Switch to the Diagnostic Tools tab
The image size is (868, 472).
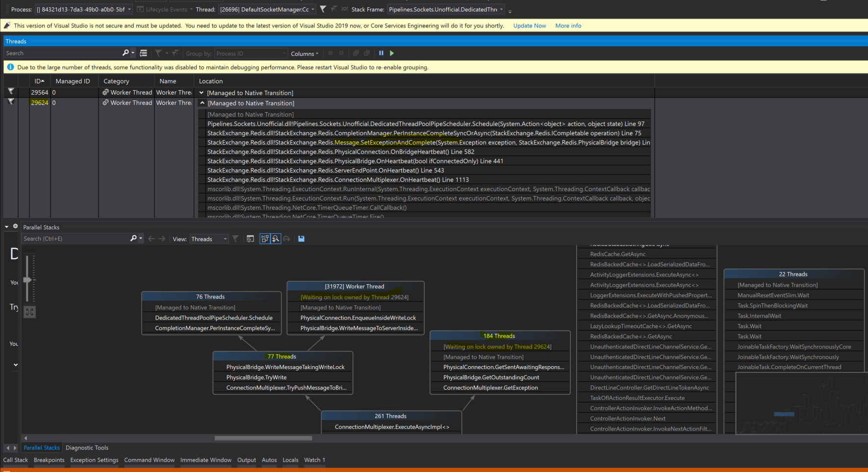point(87,447)
